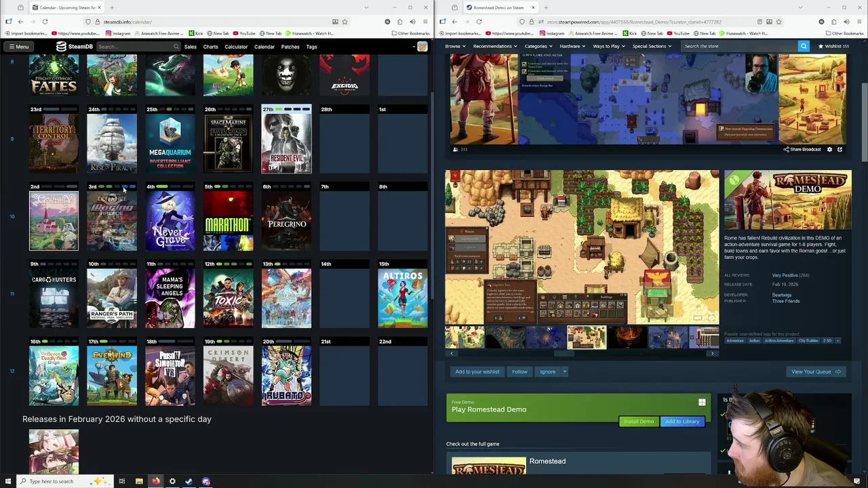Open Firefox menu in the SteamDB window
This screenshot has width=868, height=488.
coord(425,22)
